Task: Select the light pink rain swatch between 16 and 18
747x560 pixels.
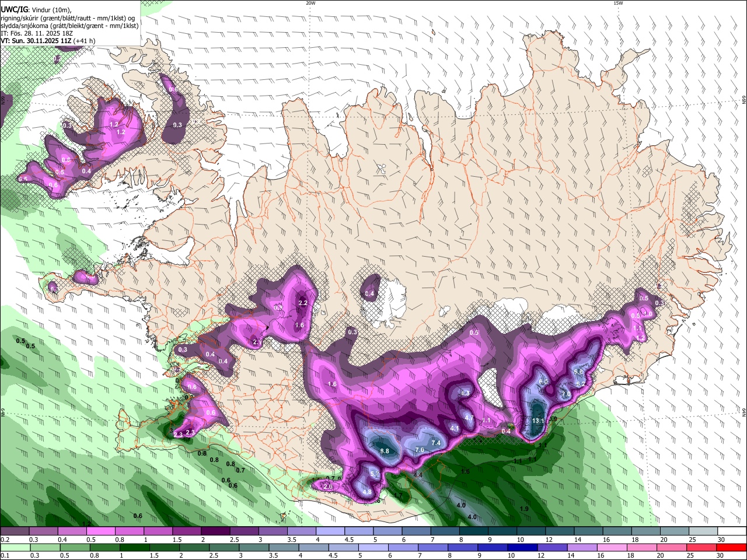Action: pos(613,548)
